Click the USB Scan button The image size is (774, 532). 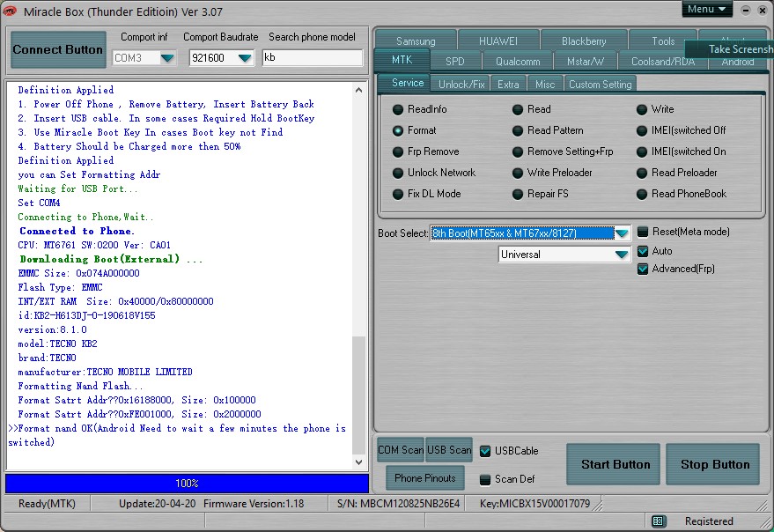tap(449, 450)
